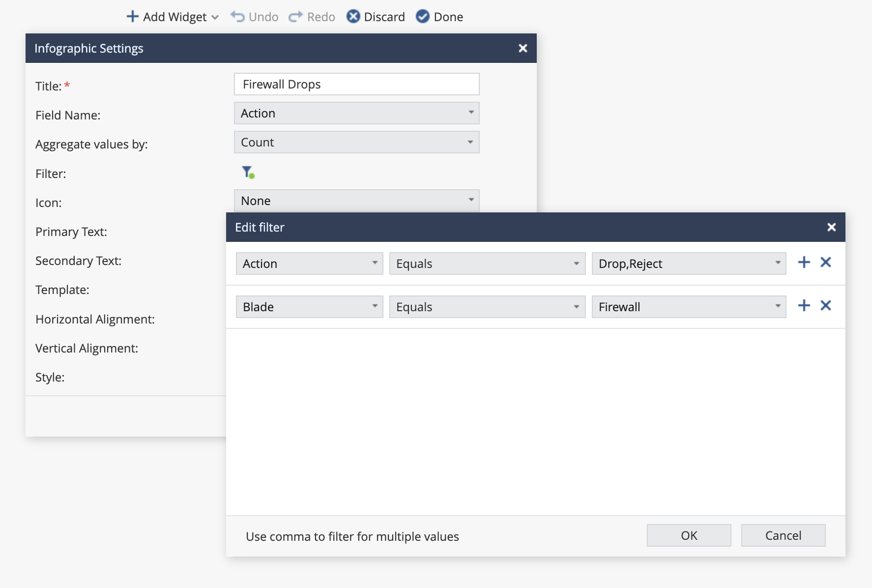Image resolution: width=872 pixels, height=588 pixels.
Task: Click the Title field containing Firewall Drops
Action: 356,84
